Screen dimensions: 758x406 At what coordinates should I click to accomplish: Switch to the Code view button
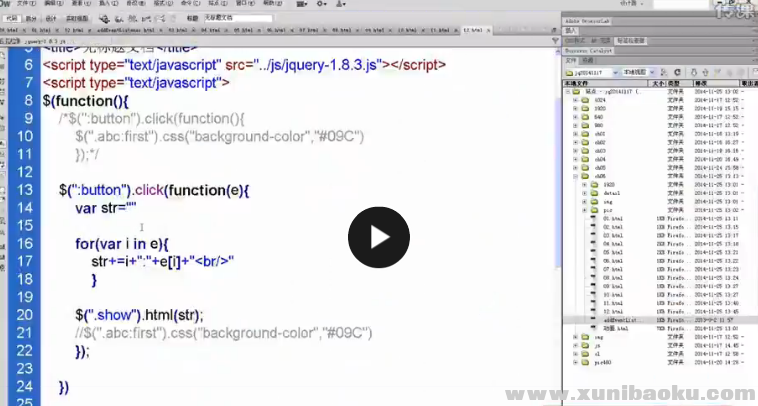[x=9, y=18]
